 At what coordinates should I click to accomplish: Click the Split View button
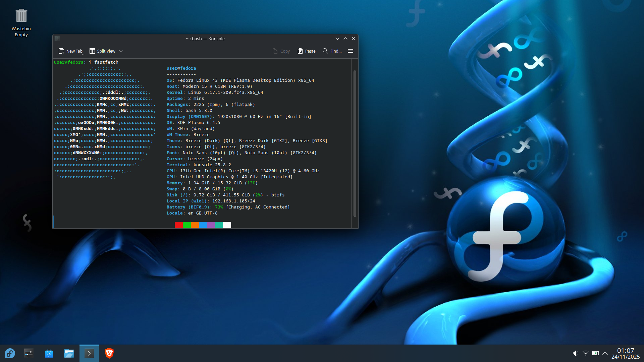102,51
